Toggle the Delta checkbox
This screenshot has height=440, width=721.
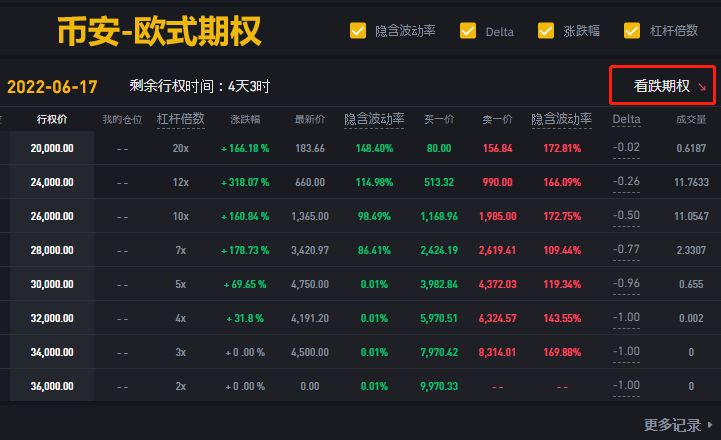click(468, 31)
